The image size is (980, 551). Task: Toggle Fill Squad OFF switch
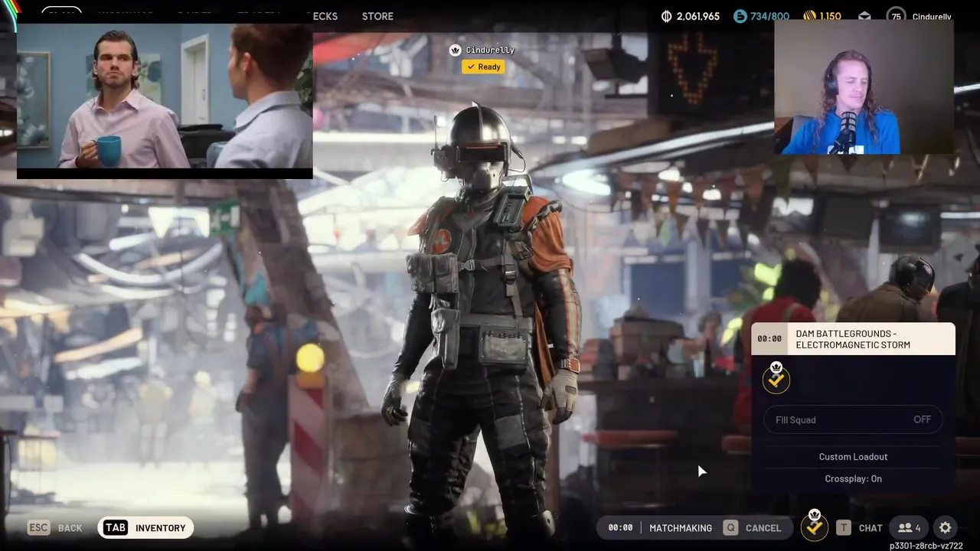853,419
